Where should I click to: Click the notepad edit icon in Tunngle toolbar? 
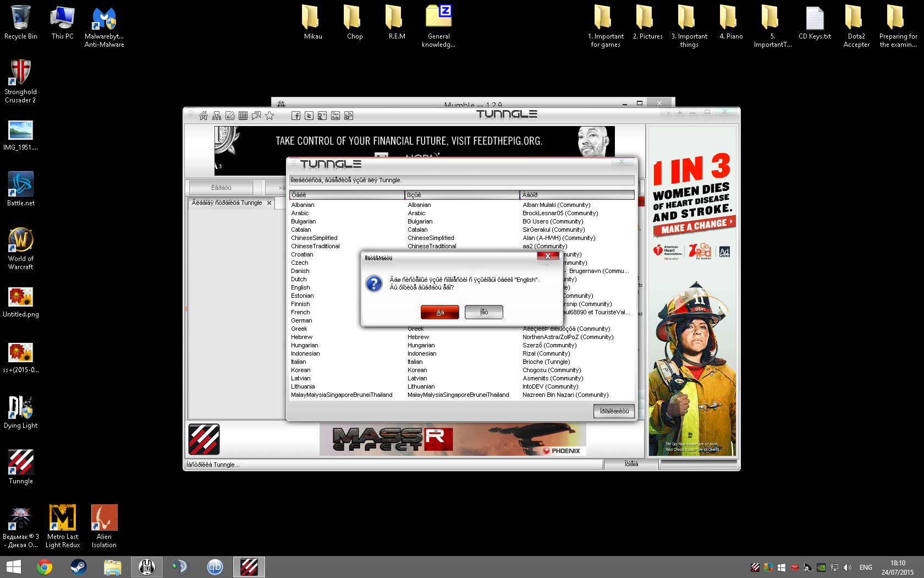tap(230, 116)
